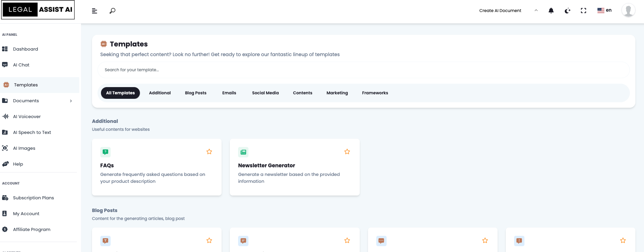Screen dimensions: 644x252
Task: Open AI Voiceover in the sidebar
Action: 27,116
